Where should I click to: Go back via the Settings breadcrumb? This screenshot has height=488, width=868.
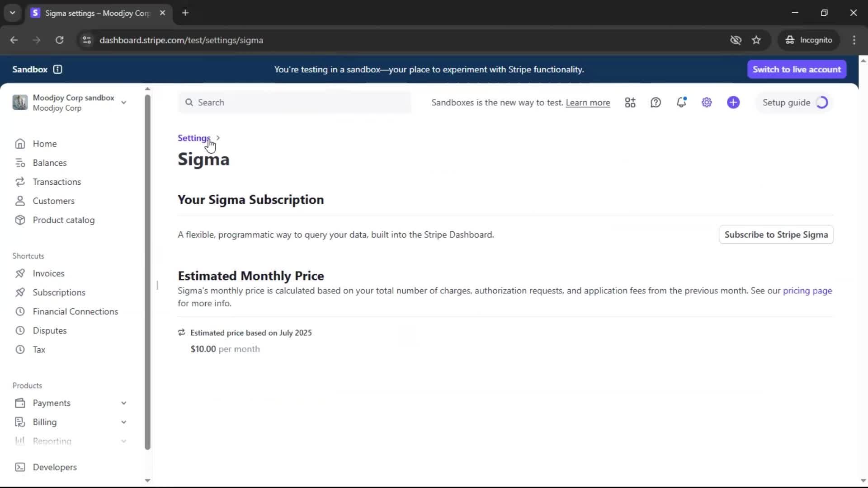point(193,138)
